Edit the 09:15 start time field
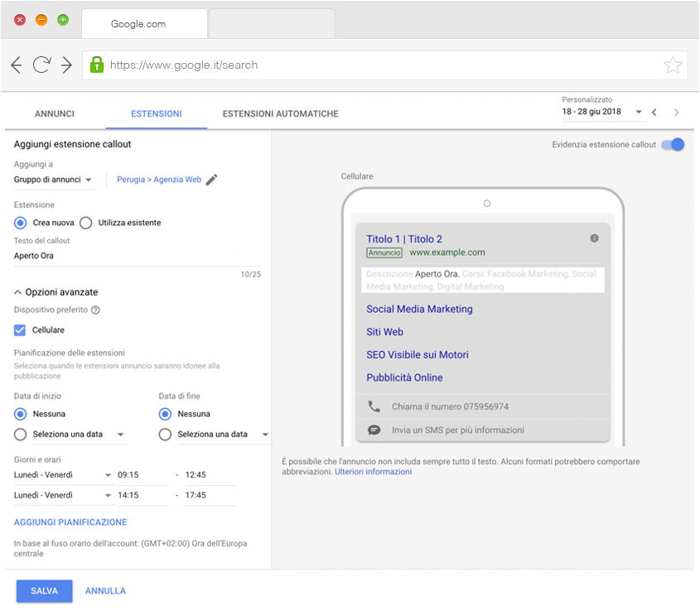700x616 pixels. click(142, 475)
